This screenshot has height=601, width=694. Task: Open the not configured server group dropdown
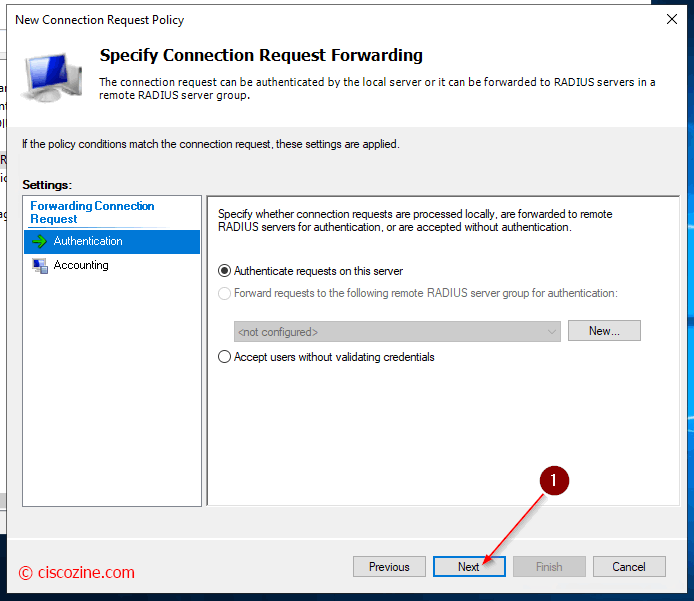pyautogui.click(x=397, y=331)
